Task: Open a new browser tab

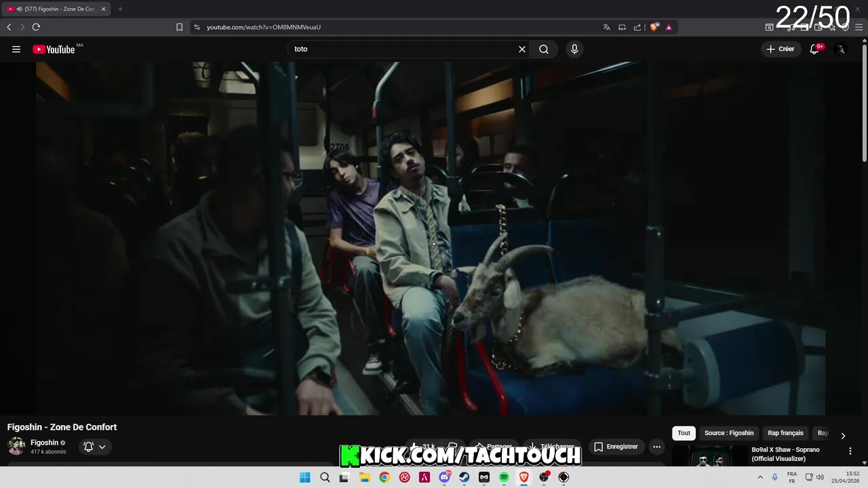Action: (120, 9)
